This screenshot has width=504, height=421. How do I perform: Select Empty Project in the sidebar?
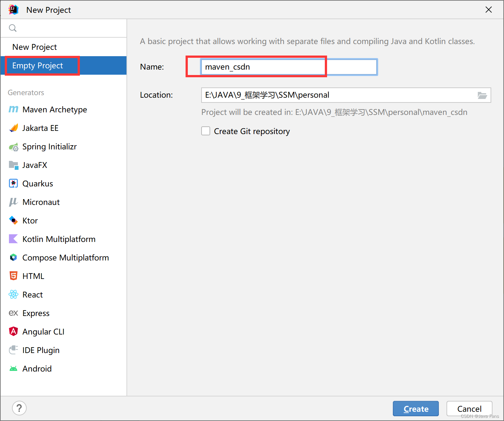coord(64,65)
